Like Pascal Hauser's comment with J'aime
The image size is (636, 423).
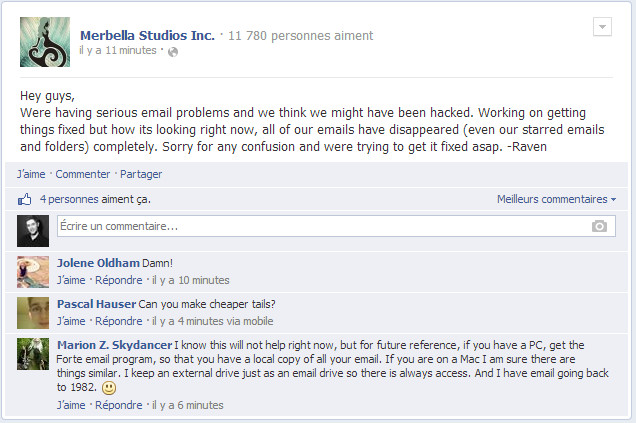71,321
